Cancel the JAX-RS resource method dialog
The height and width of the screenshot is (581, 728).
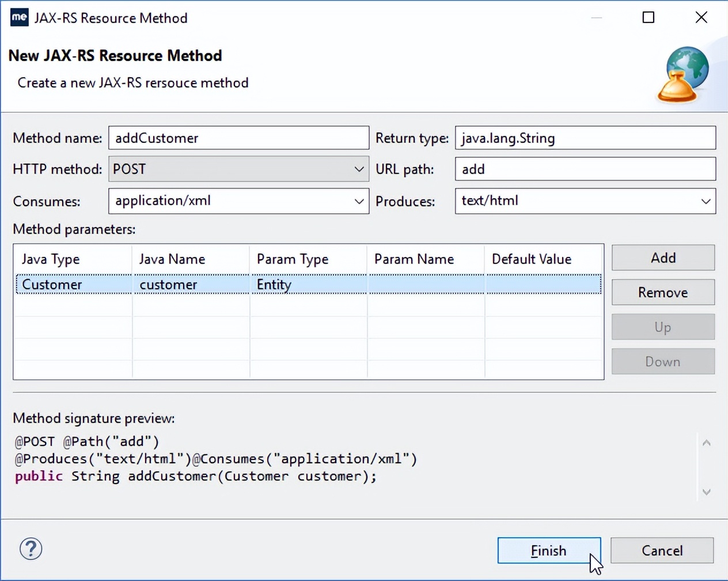pyautogui.click(x=662, y=550)
